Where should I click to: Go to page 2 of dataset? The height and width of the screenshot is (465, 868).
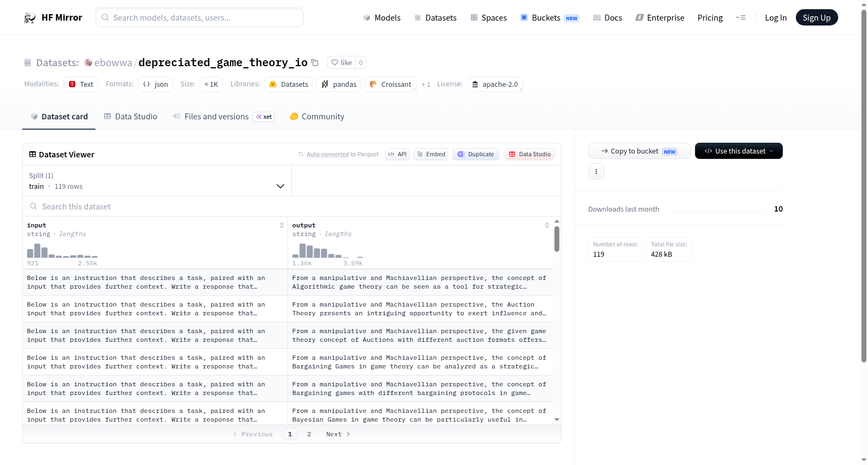pos(309,434)
